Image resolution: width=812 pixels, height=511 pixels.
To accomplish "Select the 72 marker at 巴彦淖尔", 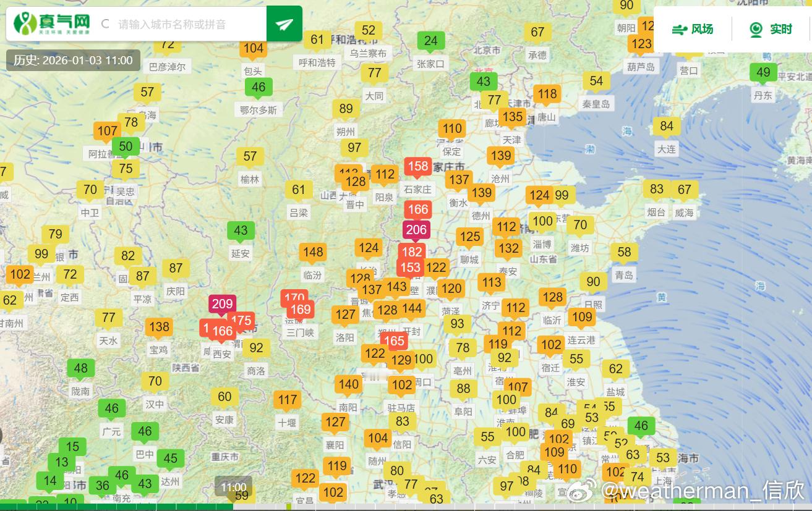I will [x=168, y=45].
